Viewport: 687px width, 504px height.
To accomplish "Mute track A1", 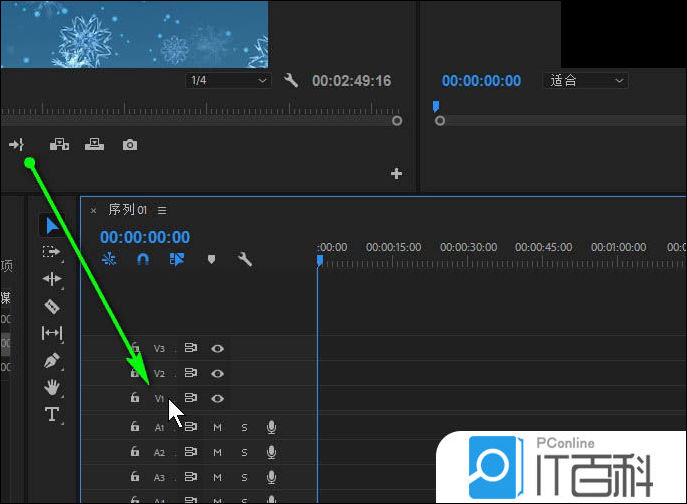I will (x=217, y=427).
